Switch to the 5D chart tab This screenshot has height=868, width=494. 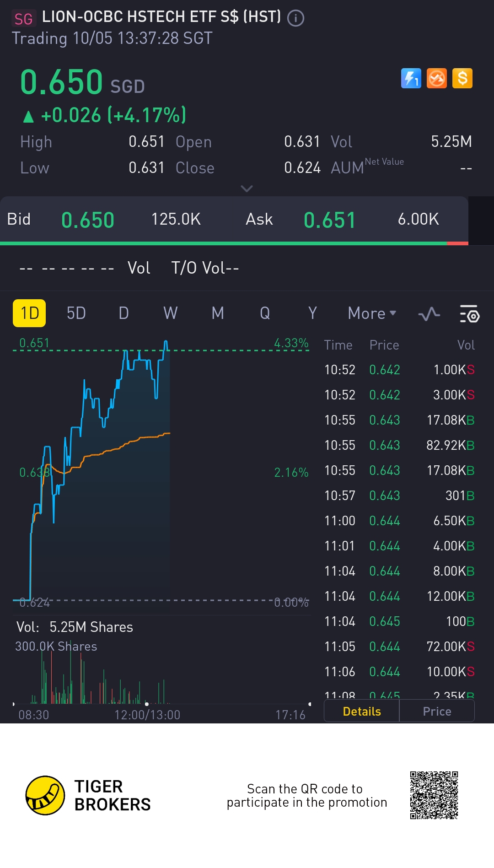click(x=76, y=313)
